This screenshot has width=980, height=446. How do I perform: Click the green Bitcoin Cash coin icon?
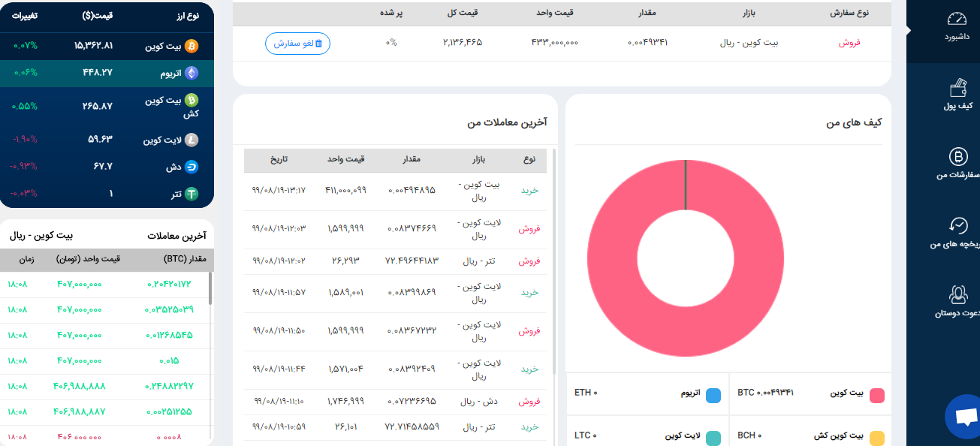pyautogui.click(x=191, y=100)
